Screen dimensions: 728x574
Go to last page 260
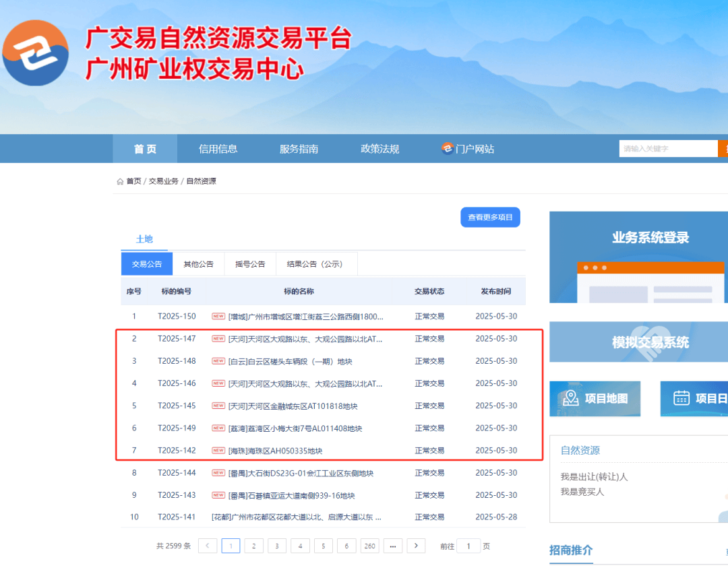coord(370,546)
